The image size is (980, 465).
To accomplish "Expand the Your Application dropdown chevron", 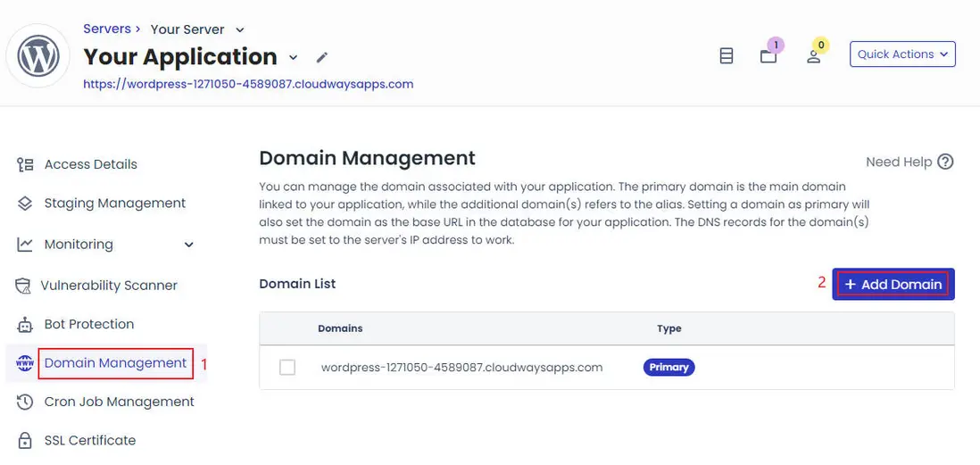I will coord(294,57).
